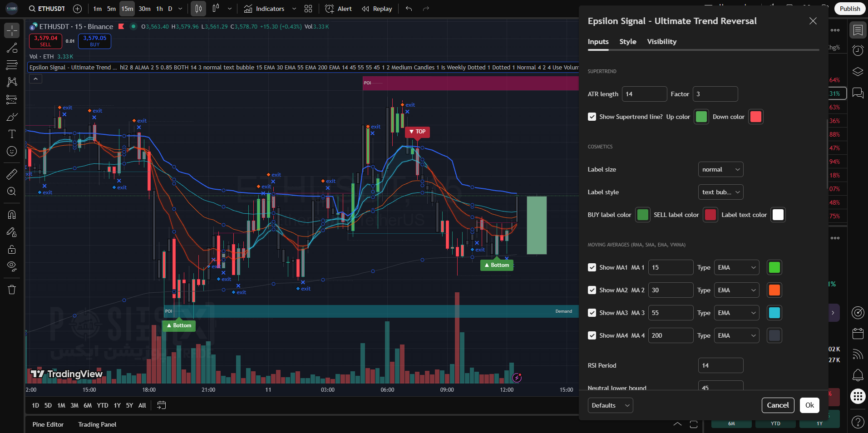Start bar Replay mode

377,9
